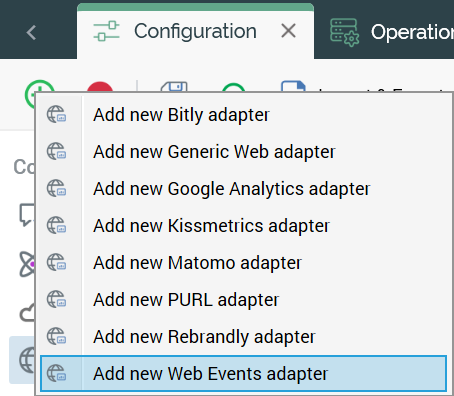454x396 pixels.
Task: Select Add new Bitly adapter
Action: [x=243, y=115]
